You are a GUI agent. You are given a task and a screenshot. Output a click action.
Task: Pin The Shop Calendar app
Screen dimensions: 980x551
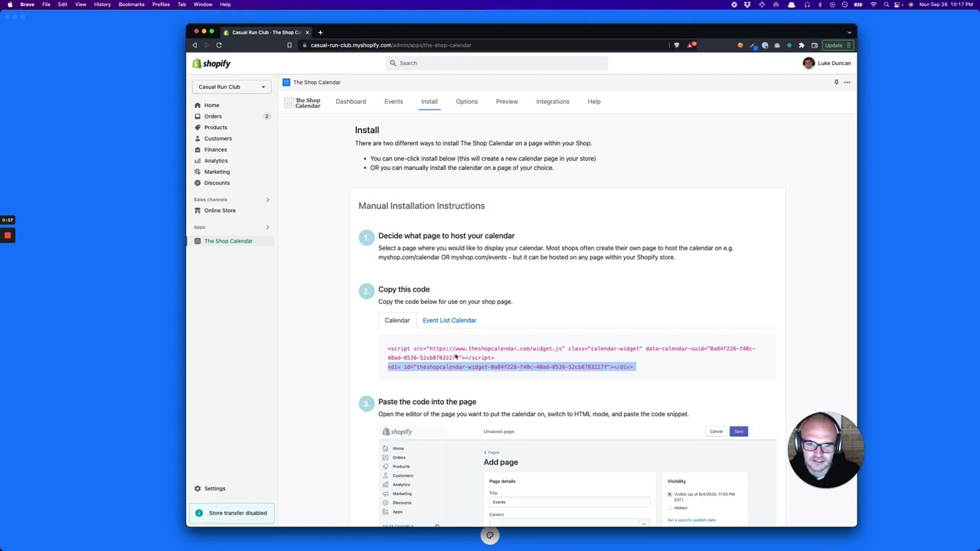[x=836, y=82]
